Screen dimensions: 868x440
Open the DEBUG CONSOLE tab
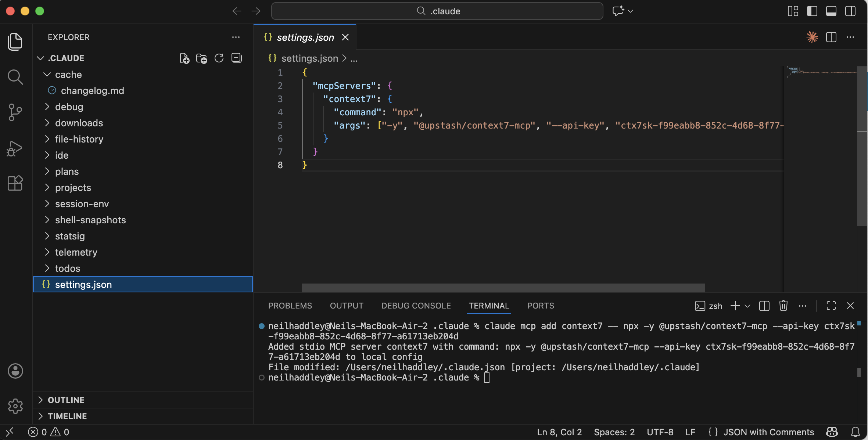[416, 306]
